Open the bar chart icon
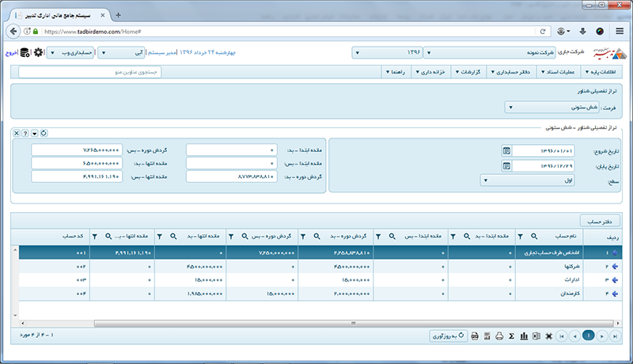633x364 pixels. tap(525, 336)
